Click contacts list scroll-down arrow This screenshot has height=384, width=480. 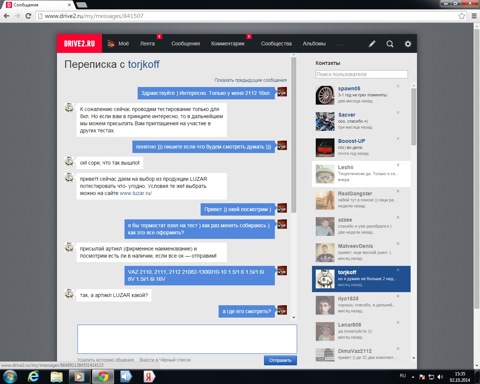414,358
